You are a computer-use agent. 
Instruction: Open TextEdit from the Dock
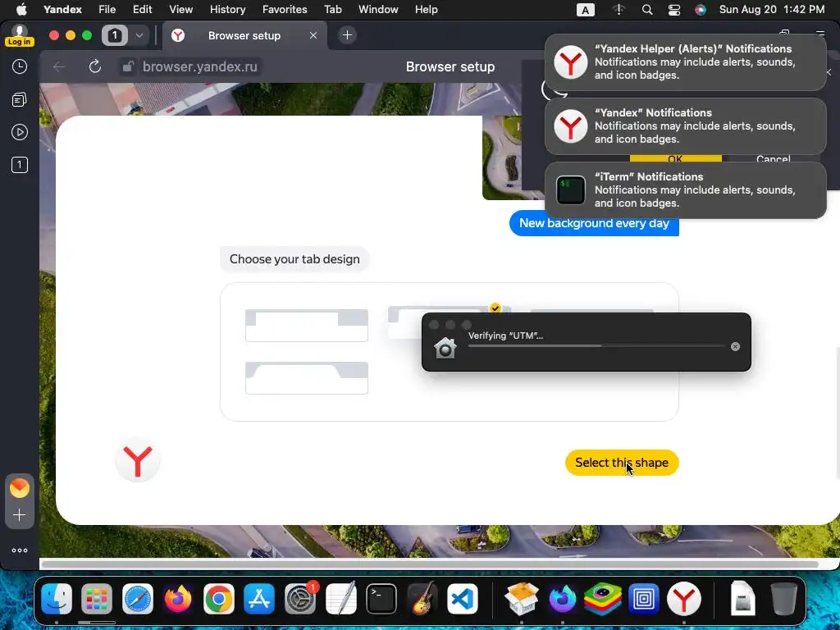point(340,598)
